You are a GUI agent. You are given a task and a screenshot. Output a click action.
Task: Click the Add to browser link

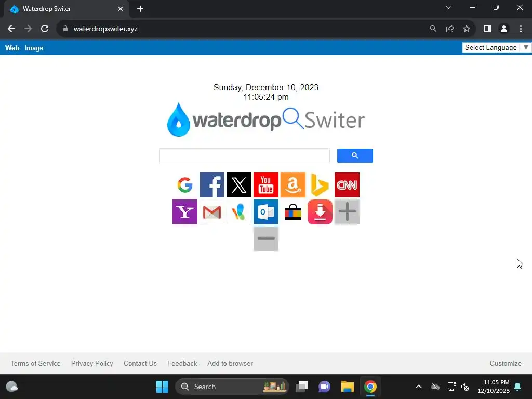click(x=230, y=363)
